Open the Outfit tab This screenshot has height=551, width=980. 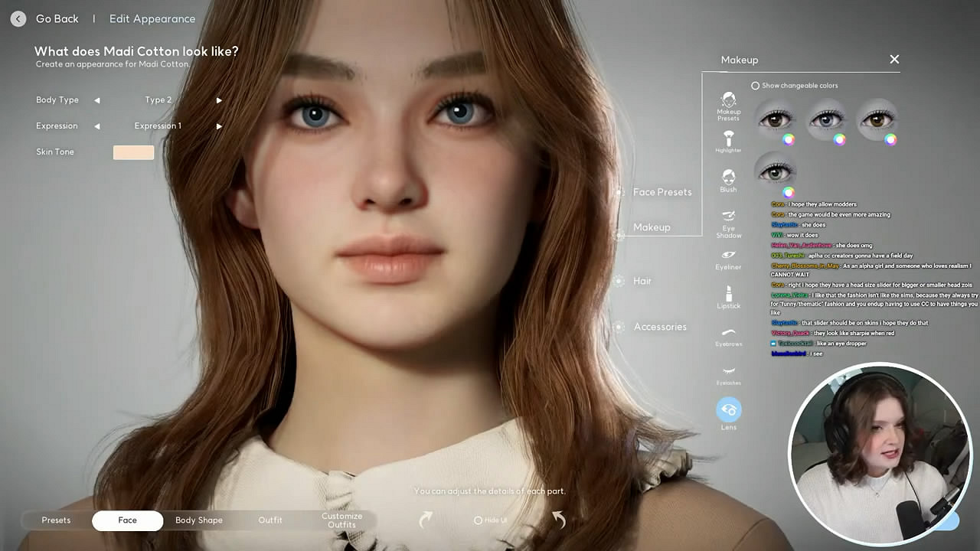(269, 520)
